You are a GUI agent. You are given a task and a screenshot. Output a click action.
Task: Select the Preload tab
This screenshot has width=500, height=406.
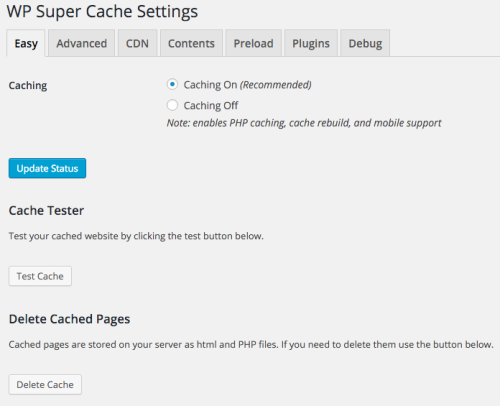tap(253, 43)
